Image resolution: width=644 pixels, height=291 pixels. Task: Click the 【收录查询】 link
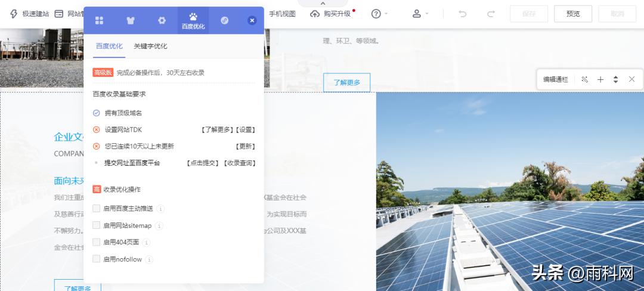click(x=240, y=163)
